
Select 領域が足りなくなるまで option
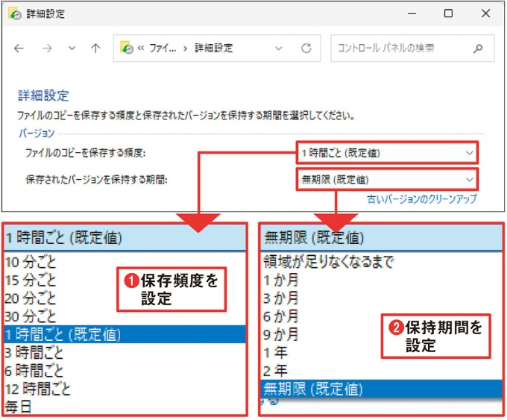click(x=329, y=262)
